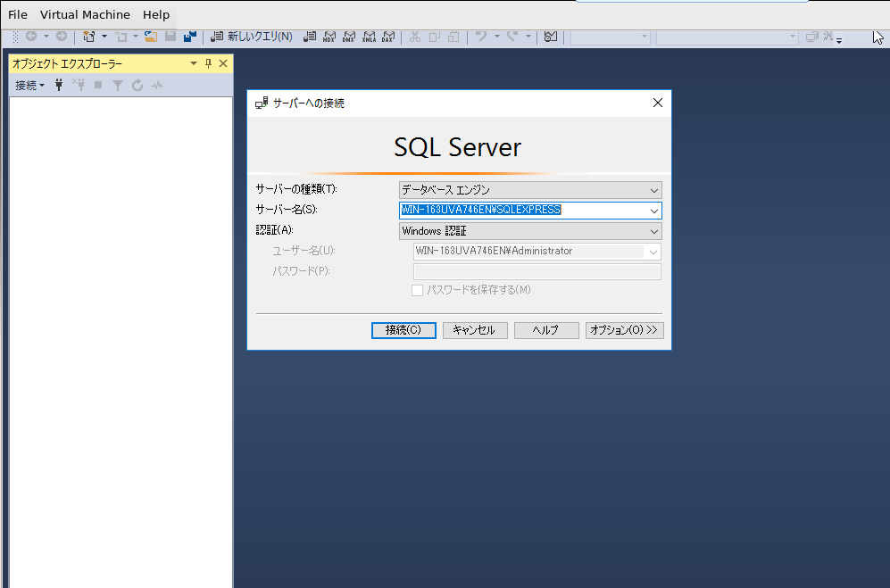Open the 接続 dropdown in Object Explorer
Viewport: 890px width, 588px height.
click(x=29, y=86)
